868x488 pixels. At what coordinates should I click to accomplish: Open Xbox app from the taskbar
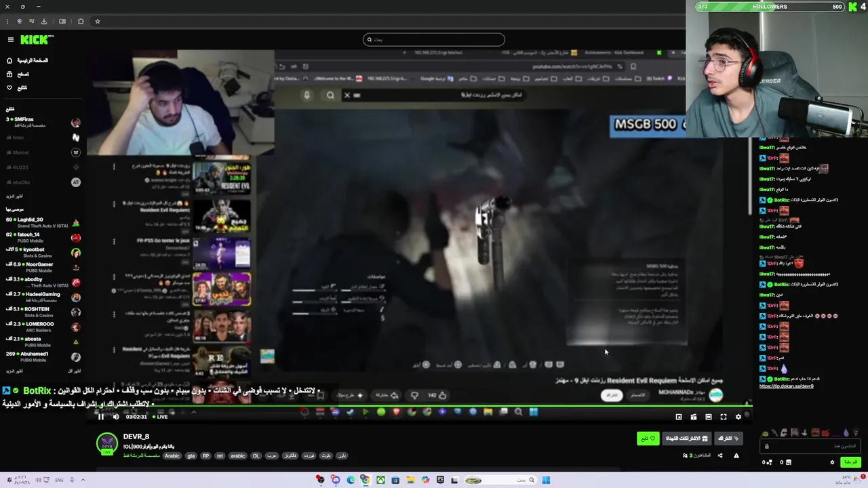[x=380, y=480]
